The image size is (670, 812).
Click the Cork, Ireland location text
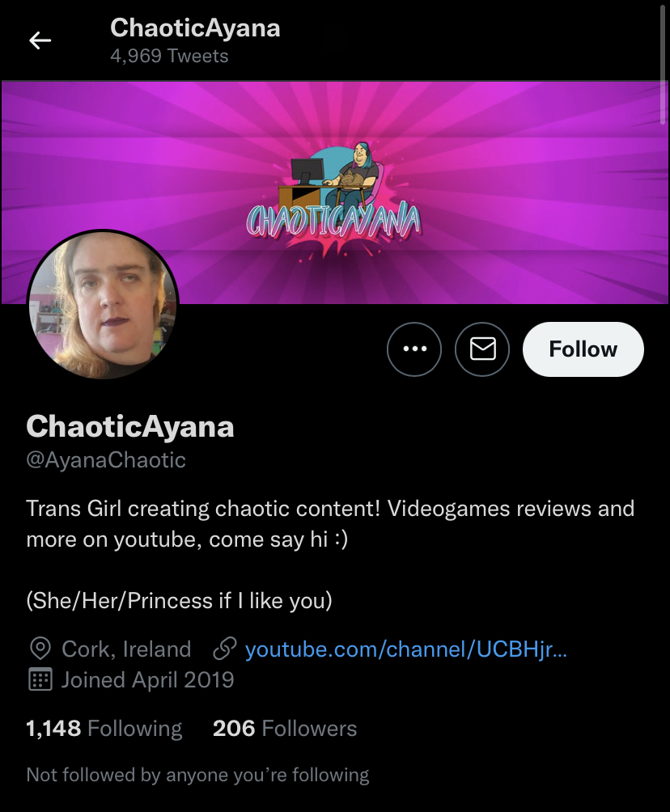pos(126,649)
